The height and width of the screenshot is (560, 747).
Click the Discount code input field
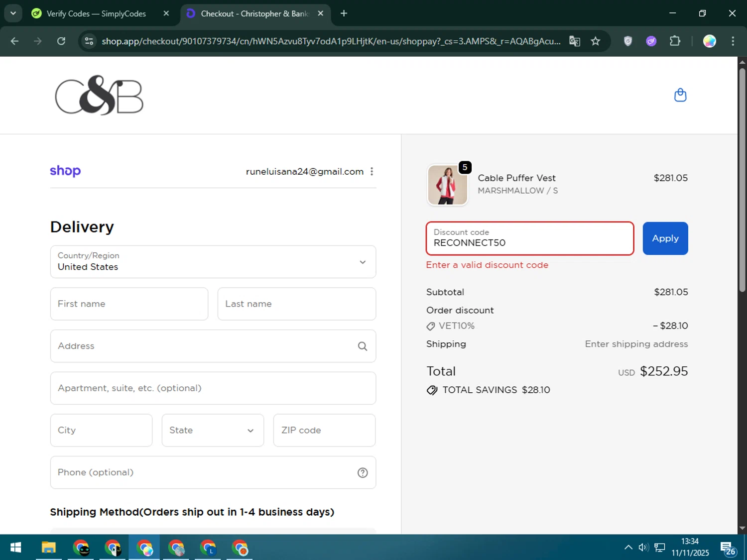coord(530,238)
